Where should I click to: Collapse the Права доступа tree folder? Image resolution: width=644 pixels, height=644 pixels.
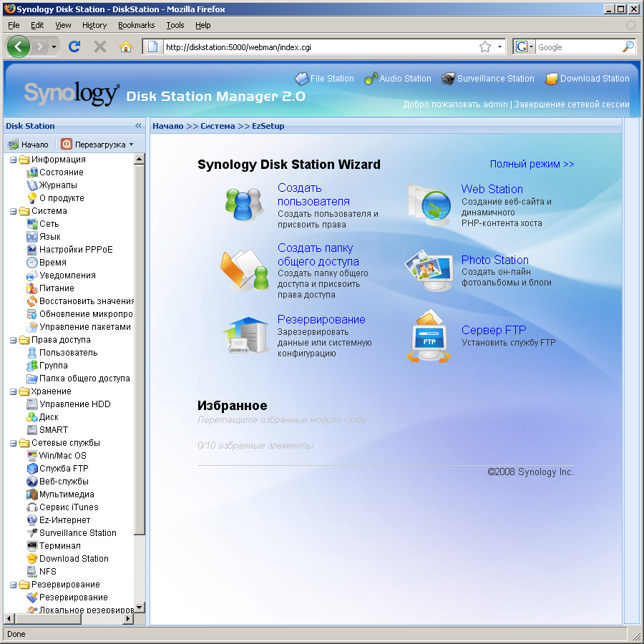[x=13, y=340]
